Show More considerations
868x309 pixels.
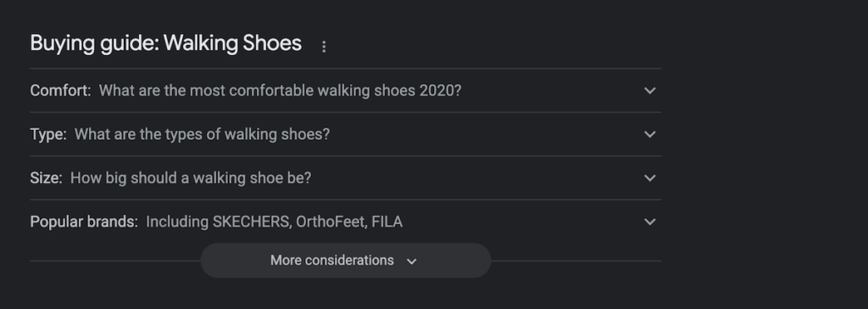tap(346, 260)
